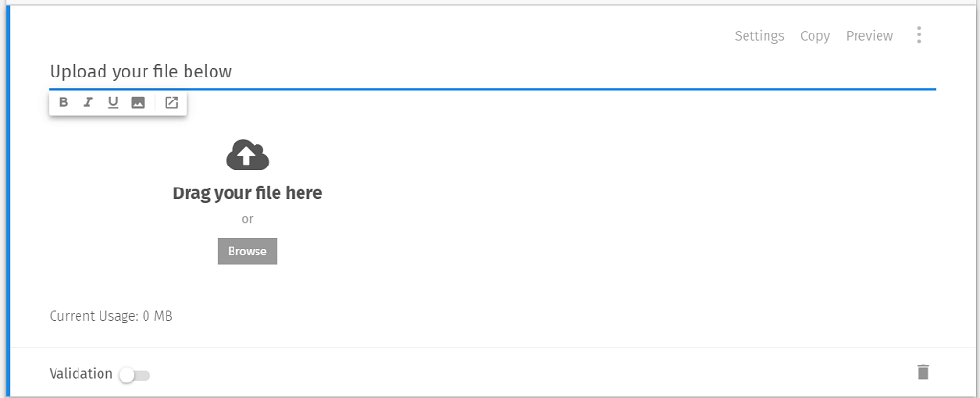Open the Preview view
Screen dimensions: 980x398
pyautogui.click(x=869, y=36)
